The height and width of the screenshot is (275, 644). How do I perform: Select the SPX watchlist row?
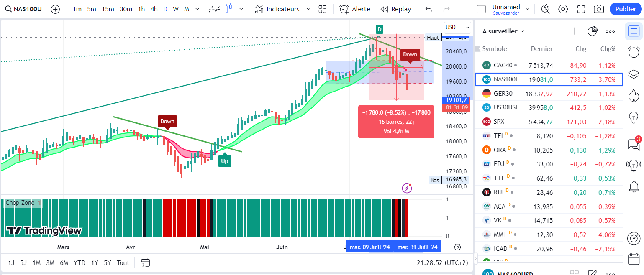click(x=549, y=122)
